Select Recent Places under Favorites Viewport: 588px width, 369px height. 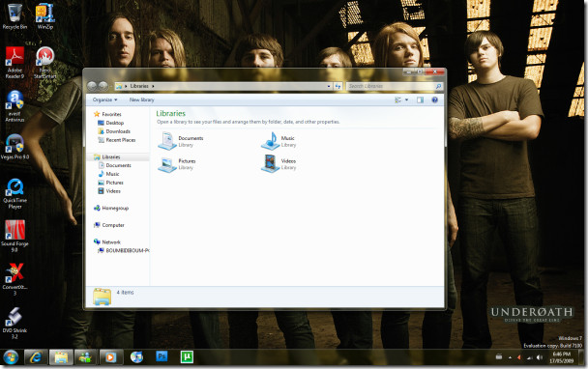(x=121, y=140)
